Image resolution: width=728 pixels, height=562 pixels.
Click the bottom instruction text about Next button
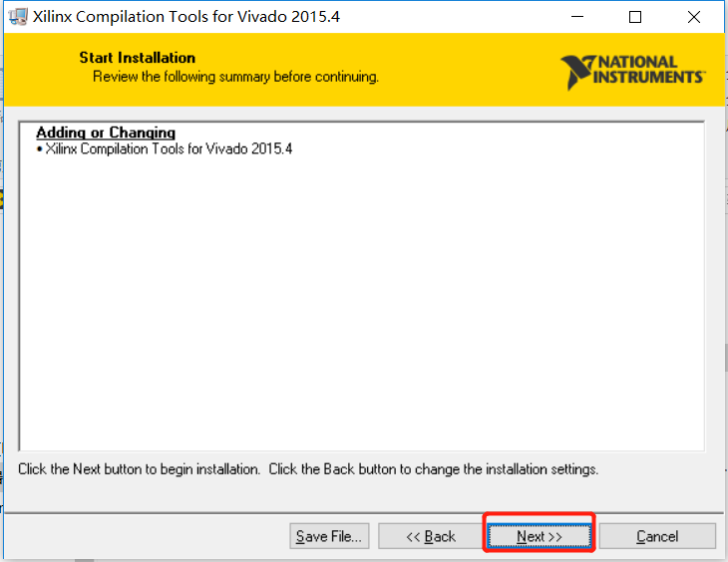[308, 469]
